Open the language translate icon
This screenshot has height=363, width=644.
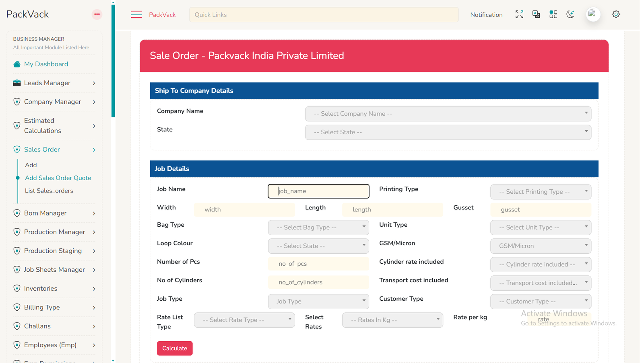pos(536,14)
